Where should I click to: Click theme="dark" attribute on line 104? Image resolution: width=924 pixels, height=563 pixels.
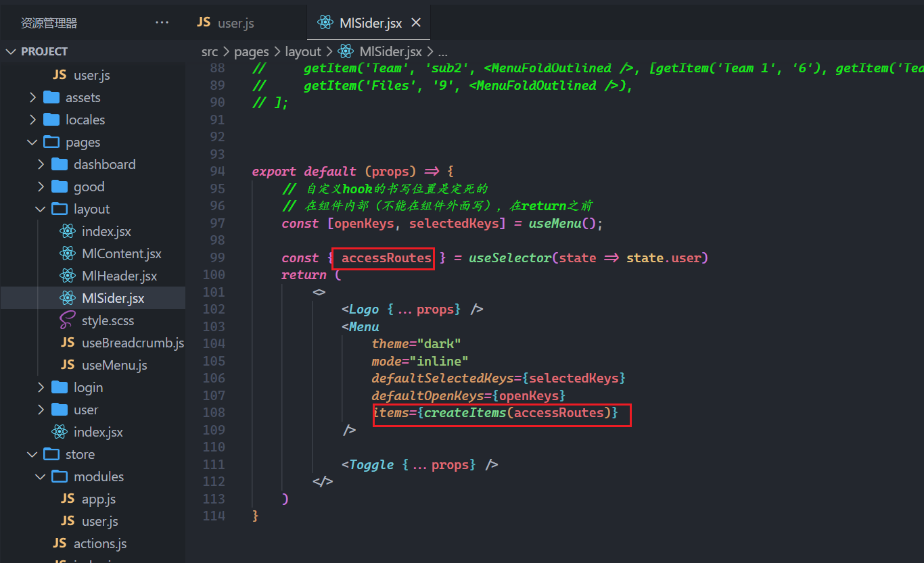coord(416,343)
